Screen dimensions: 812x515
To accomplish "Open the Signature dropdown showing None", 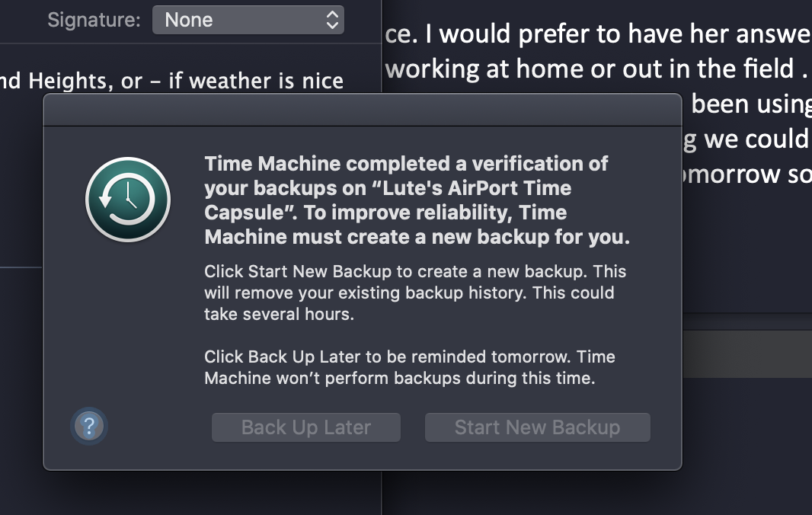I will pos(248,20).
